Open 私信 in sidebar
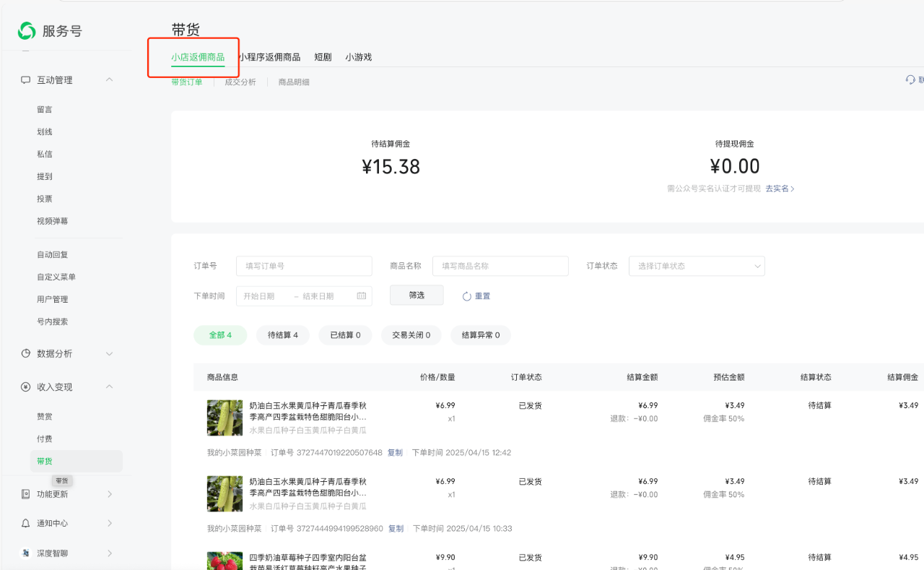Screen dimensions: 924x570 [x=45, y=155]
